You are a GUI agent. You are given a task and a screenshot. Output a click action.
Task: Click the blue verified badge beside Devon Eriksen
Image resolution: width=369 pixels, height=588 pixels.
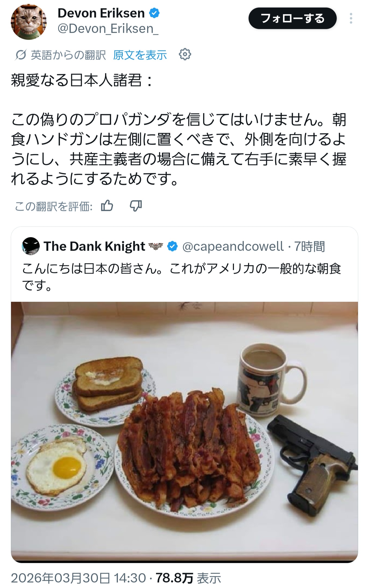[154, 13]
